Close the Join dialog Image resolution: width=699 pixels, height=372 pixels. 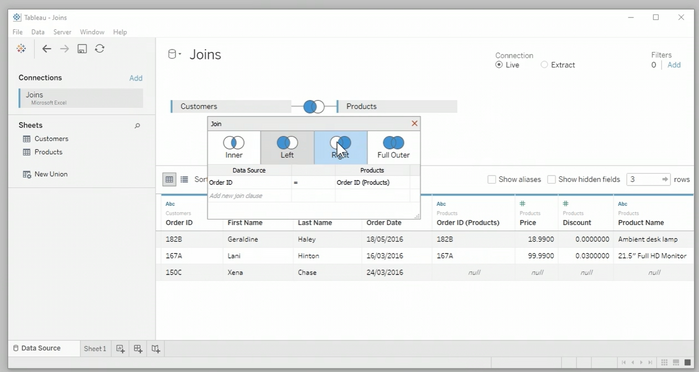415,124
